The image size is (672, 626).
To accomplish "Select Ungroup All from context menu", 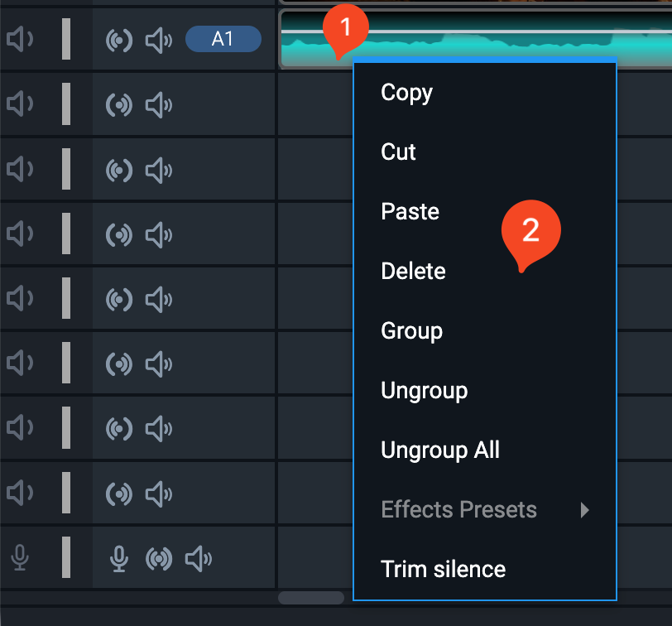I will coord(440,450).
